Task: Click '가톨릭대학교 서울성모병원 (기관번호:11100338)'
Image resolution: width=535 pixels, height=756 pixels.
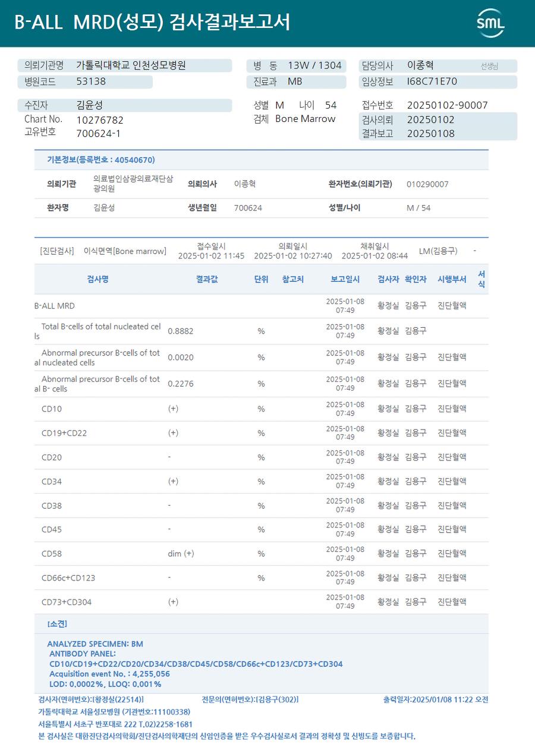Action: point(114,712)
